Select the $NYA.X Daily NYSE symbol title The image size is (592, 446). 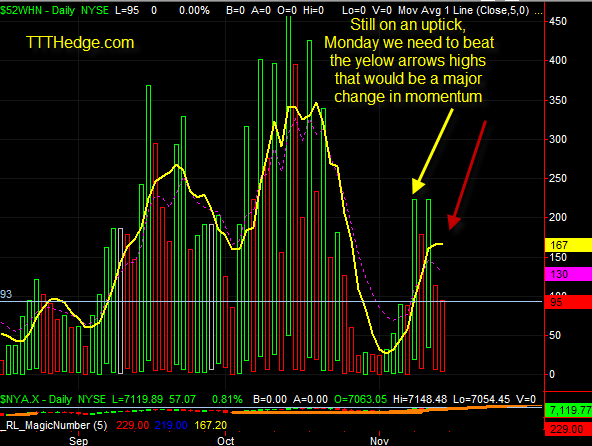tap(53, 399)
